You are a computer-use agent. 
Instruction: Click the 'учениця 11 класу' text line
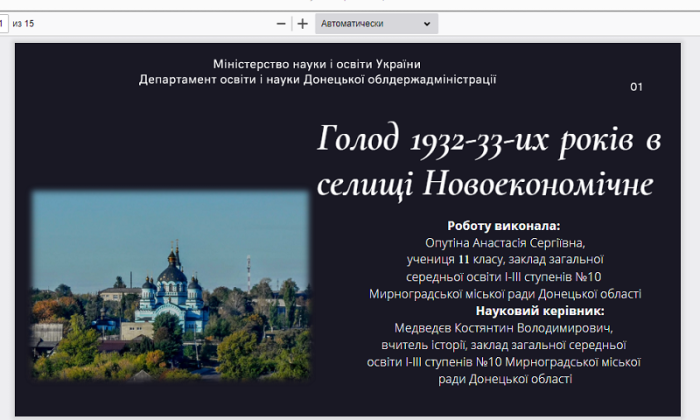pyautogui.click(x=504, y=260)
